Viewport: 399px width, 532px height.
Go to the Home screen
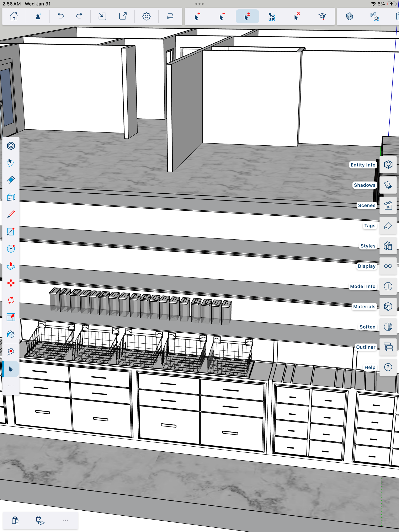click(x=14, y=16)
